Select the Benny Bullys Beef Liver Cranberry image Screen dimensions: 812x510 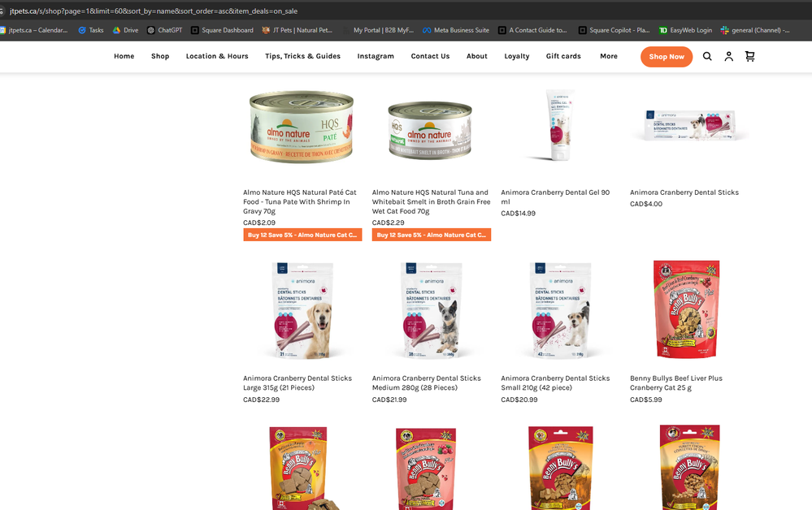(x=686, y=309)
